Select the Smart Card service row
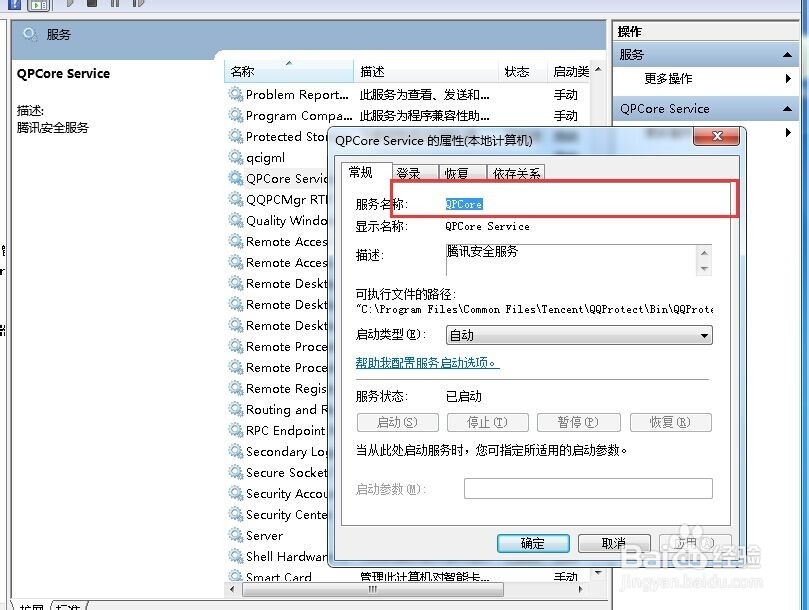 tap(279, 577)
